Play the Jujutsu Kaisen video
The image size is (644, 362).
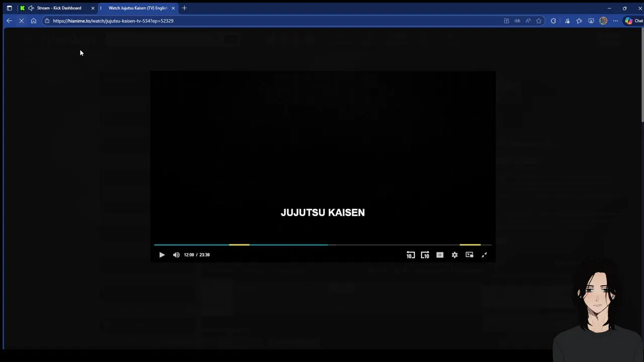tap(162, 255)
